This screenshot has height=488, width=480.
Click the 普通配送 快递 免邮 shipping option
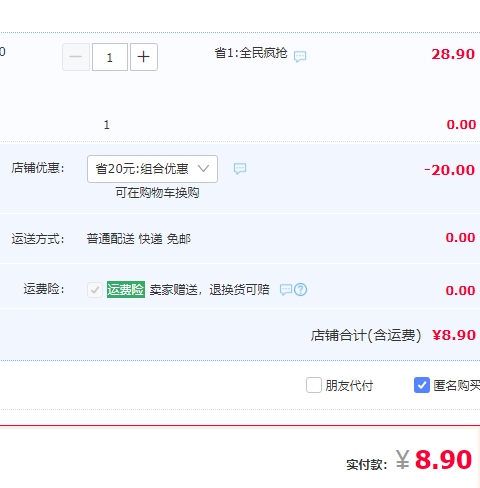click(139, 239)
